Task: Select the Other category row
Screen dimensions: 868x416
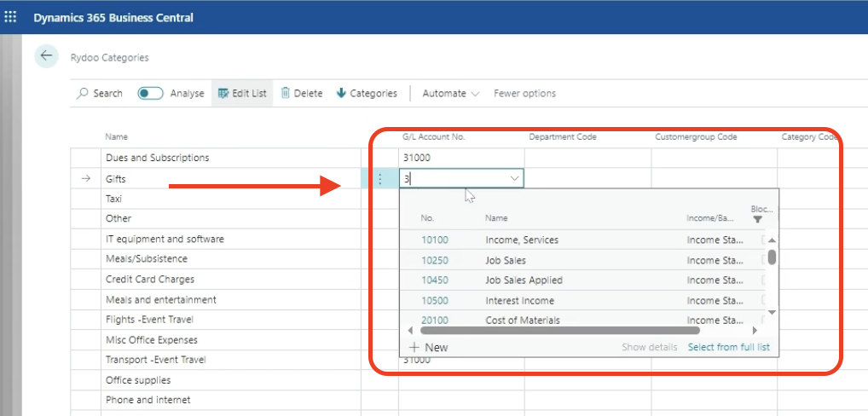Action: (x=119, y=218)
